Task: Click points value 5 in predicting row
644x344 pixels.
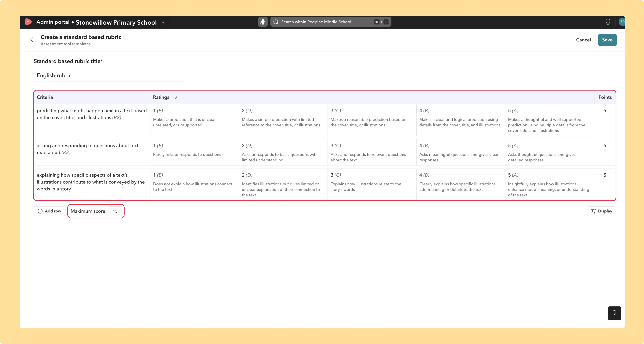Action: (x=605, y=111)
